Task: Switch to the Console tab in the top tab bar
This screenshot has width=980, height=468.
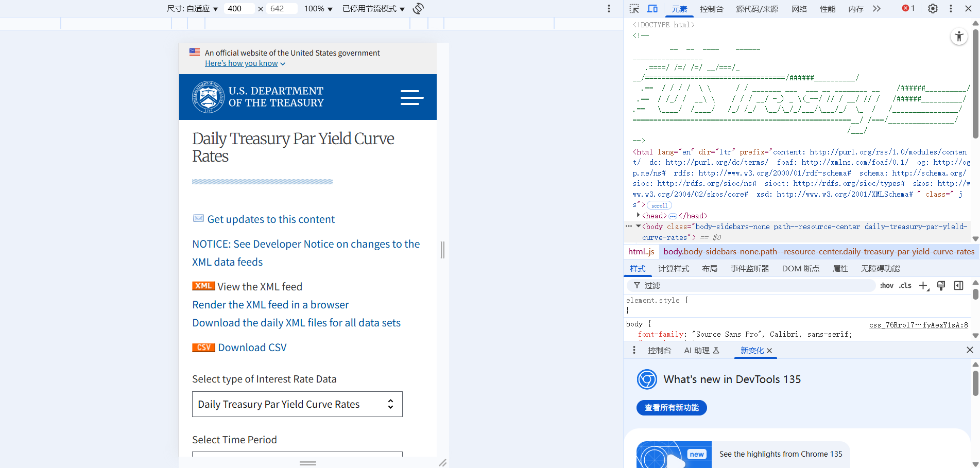Action: point(712,9)
